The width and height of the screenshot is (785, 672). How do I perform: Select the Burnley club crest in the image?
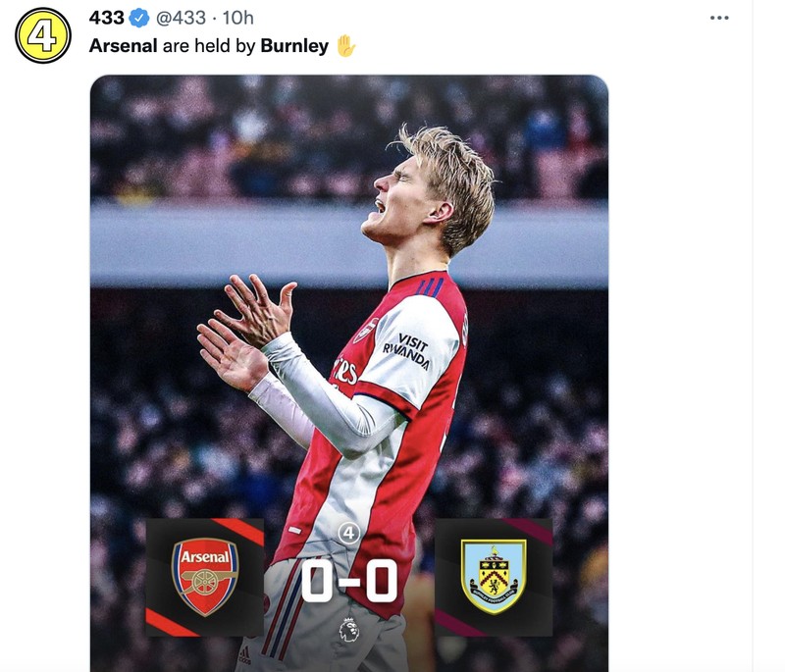point(494,574)
